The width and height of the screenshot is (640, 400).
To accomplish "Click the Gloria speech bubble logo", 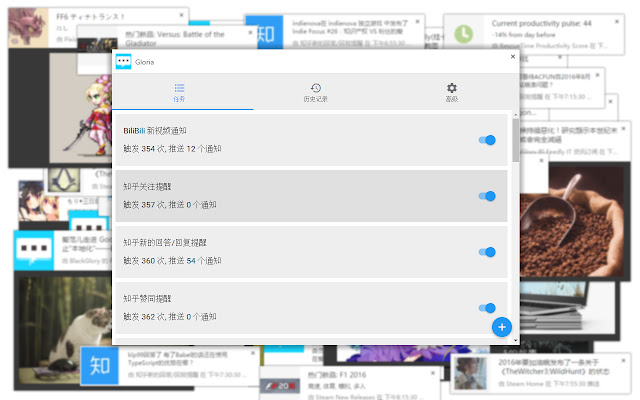I will tap(123, 62).
